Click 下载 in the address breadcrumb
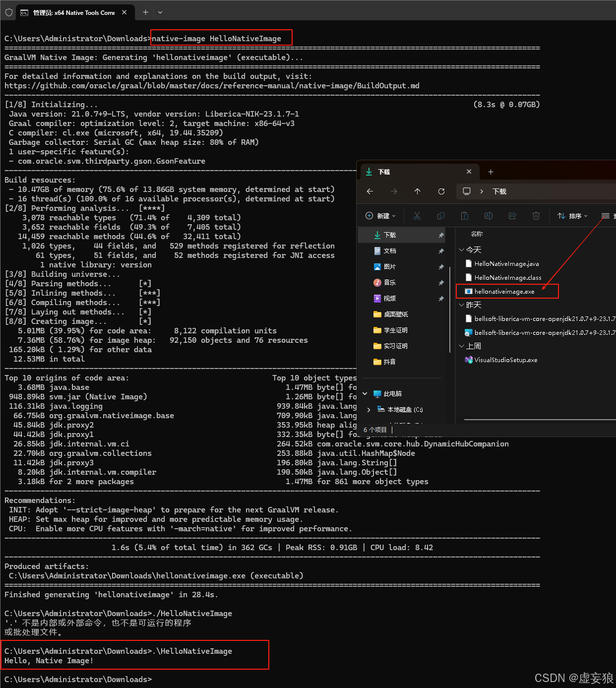The image size is (616, 688). [499, 191]
